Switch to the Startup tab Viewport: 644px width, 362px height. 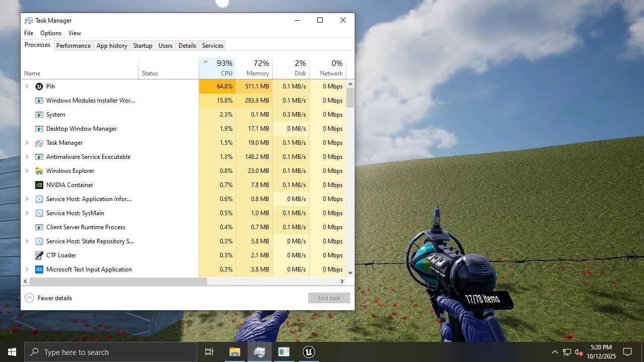click(x=143, y=46)
